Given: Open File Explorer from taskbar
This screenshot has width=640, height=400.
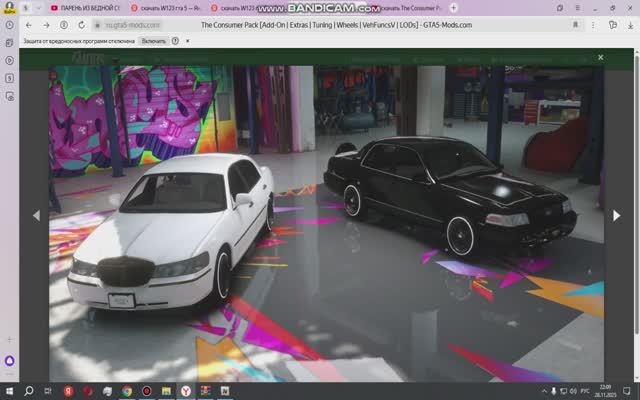Looking at the screenshot, I should point(166,391).
